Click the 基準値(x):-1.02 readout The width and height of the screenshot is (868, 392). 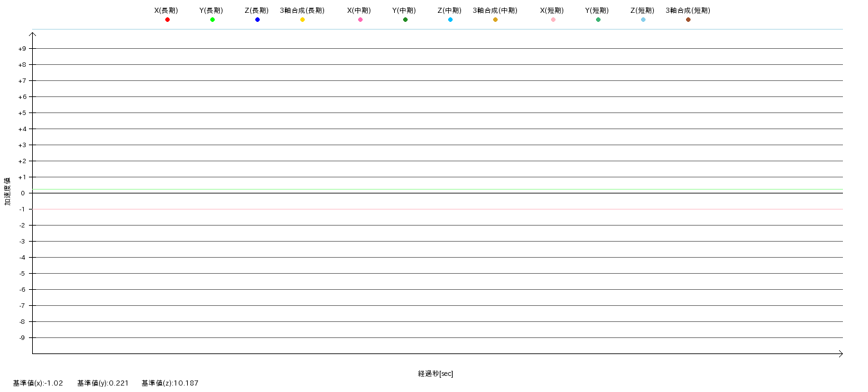(x=38, y=383)
